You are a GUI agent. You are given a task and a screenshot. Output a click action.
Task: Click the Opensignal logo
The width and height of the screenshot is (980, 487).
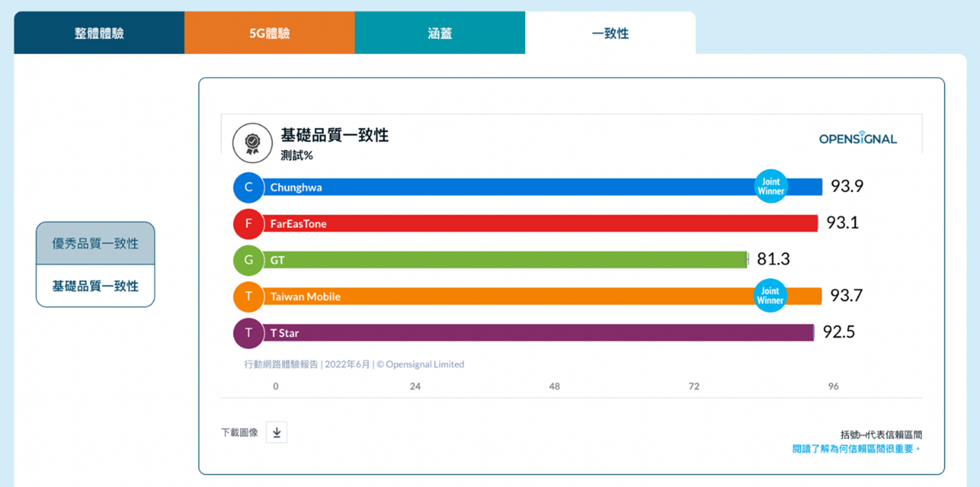tap(858, 139)
